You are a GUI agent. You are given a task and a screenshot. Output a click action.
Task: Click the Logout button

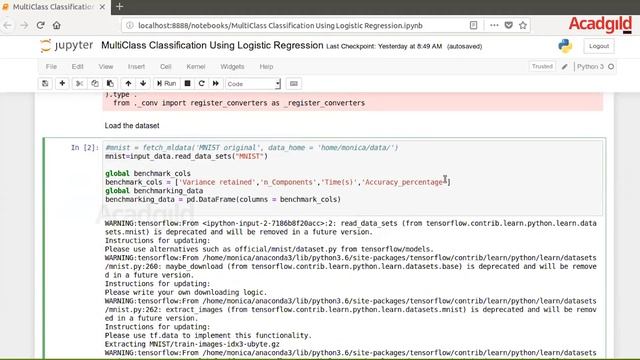(x=599, y=46)
